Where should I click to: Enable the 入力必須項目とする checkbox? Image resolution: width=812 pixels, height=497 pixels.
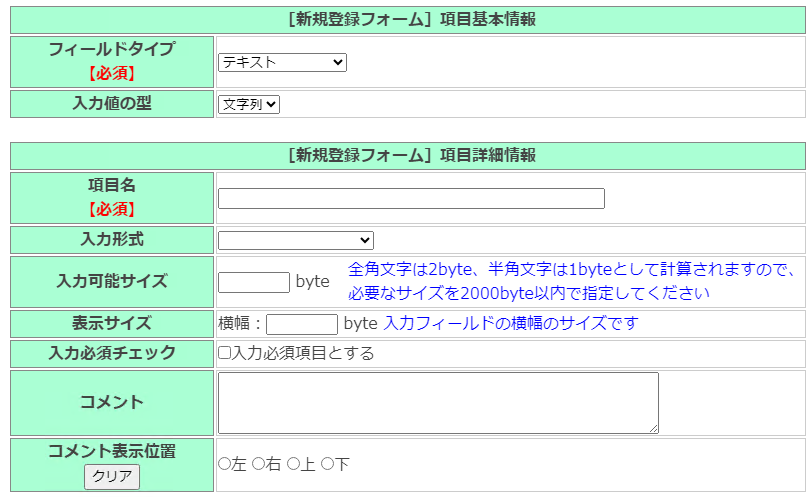[x=225, y=353]
